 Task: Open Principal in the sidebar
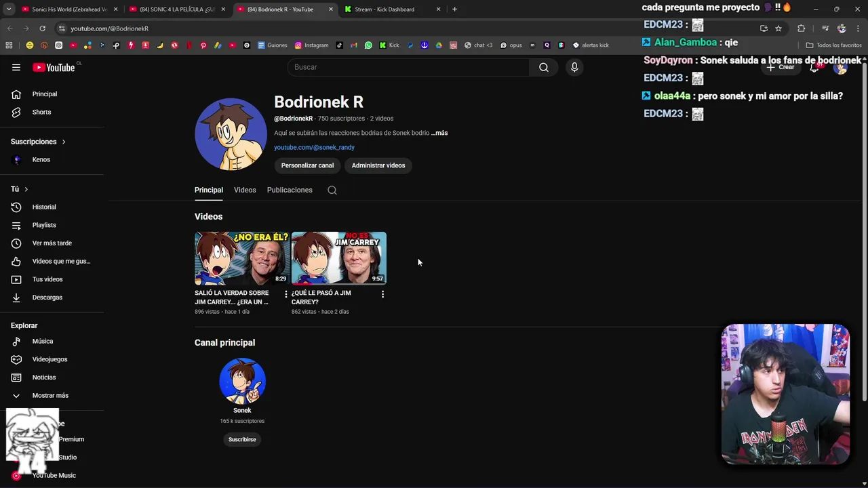pyautogui.click(x=45, y=94)
